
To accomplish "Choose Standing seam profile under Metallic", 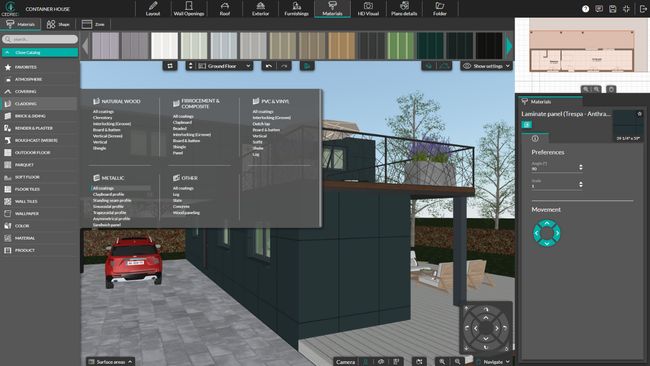I will [x=112, y=200].
